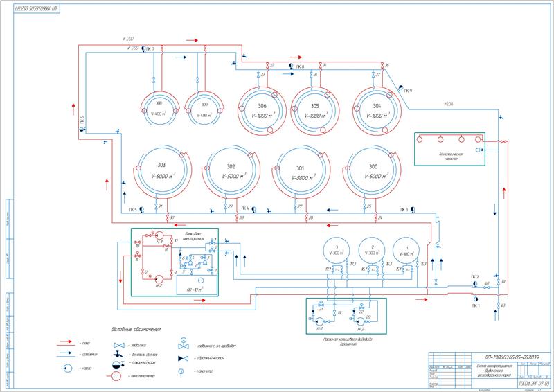Select tank 302 with V-5000 m³

231,172
